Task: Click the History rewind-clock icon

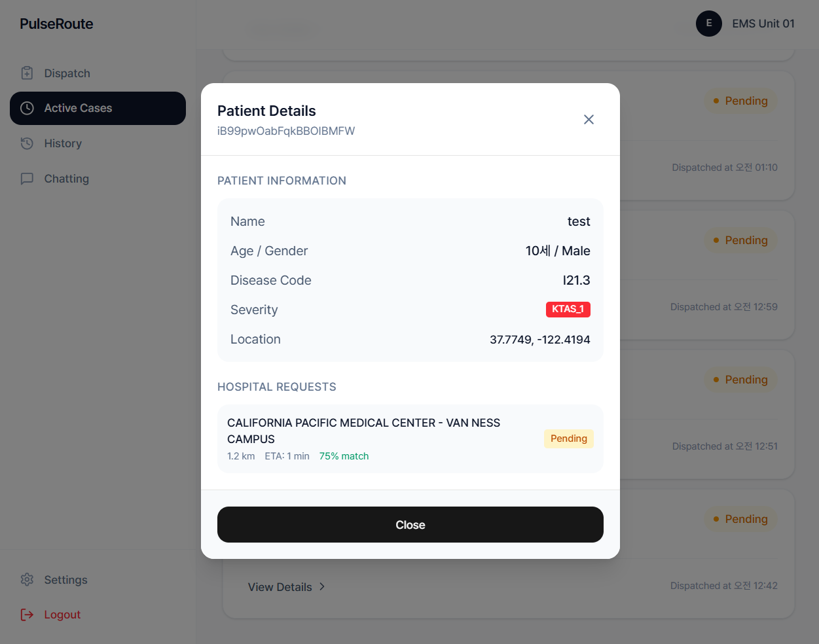Action: (x=27, y=143)
